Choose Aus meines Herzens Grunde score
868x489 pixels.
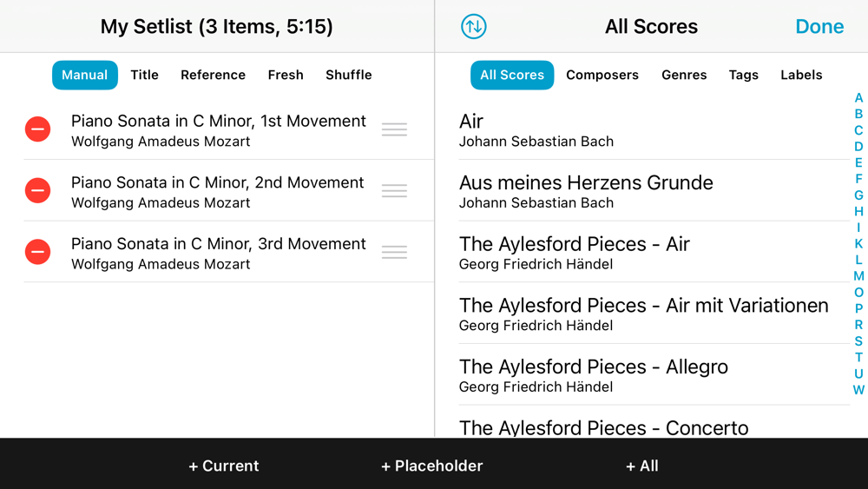pos(586,191)
